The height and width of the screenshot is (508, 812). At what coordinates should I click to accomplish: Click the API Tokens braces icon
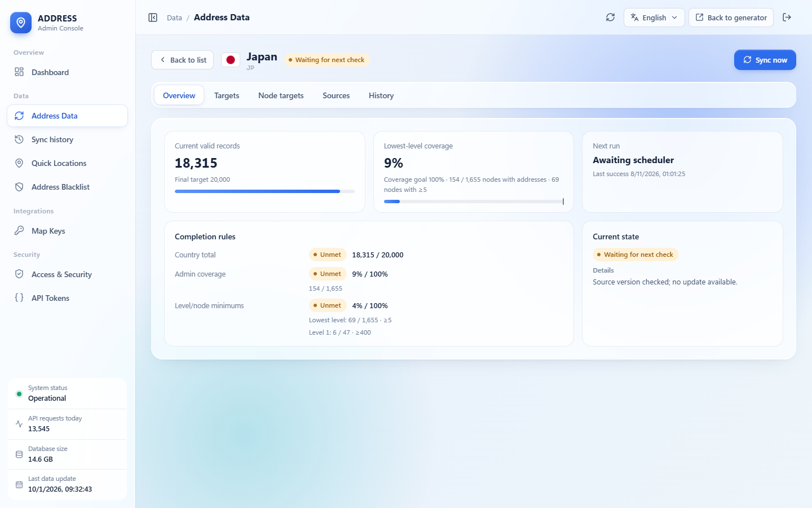click(x=19, y=297)
